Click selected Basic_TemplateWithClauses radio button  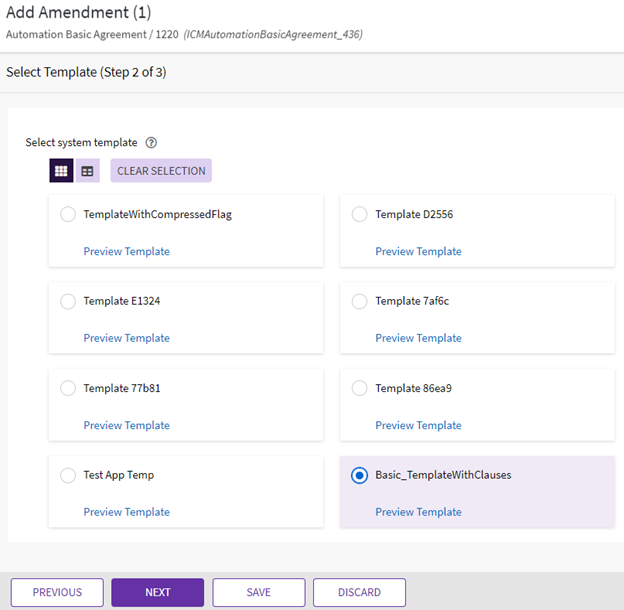click(360, 475)
